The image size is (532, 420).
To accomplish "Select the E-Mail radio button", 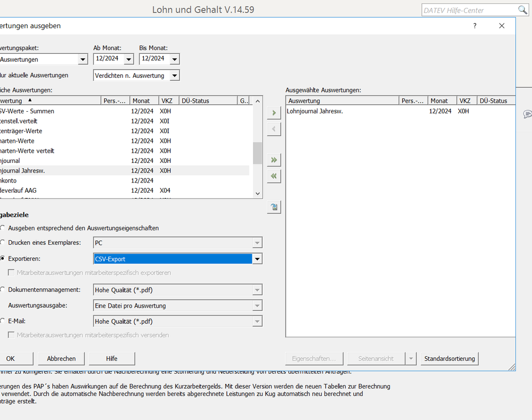I will tap(2, 320).
